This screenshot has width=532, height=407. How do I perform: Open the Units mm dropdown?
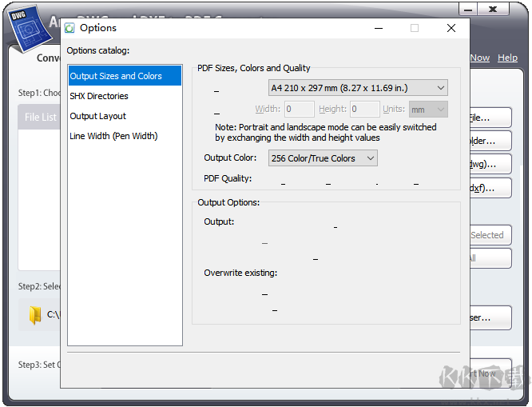428,110
